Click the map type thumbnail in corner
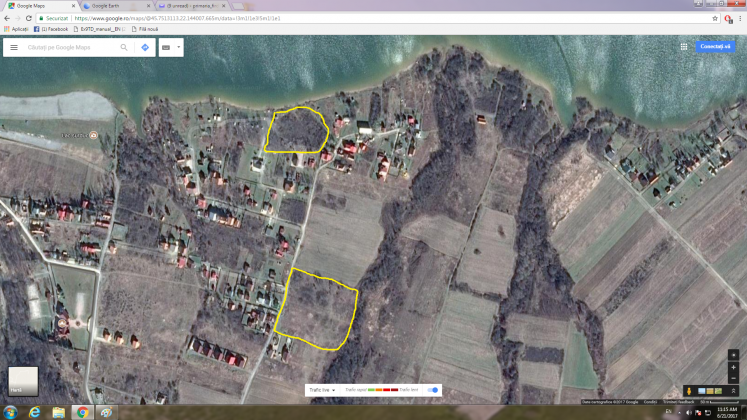747x420 pixels. pyautogui.click(x=22, y=381)
